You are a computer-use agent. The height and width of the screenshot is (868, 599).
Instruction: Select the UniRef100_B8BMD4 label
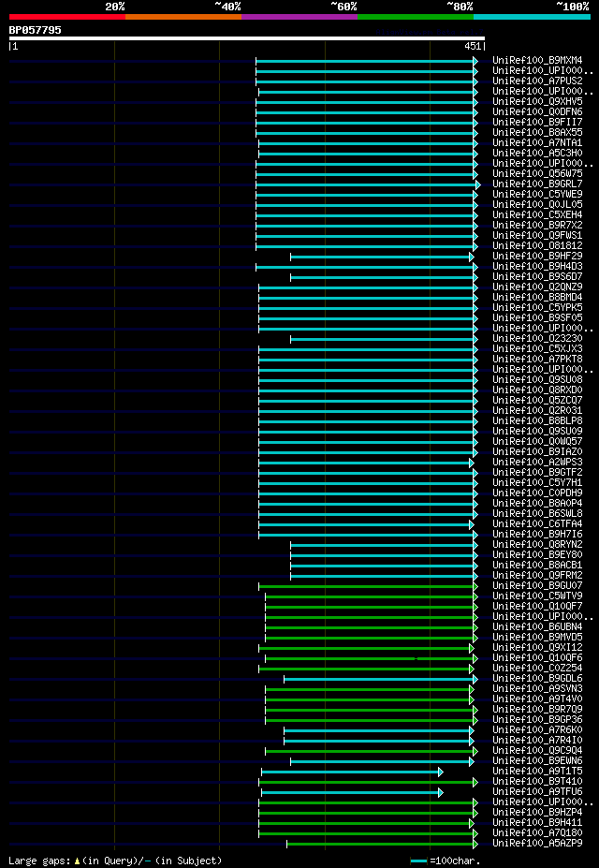[537, 298]
